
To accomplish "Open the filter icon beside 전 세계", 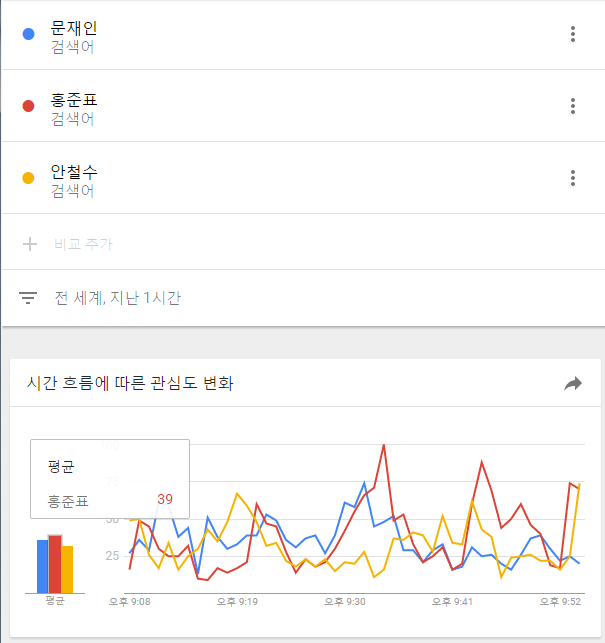I will 28,298.
